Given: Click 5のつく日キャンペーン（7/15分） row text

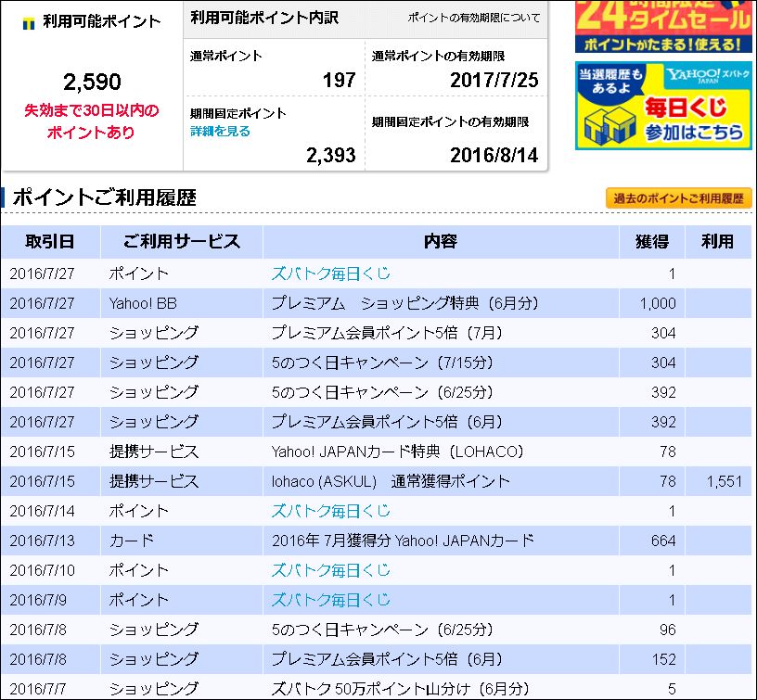Looking at the screenshot, I should pyautogui.click(x=382, y=363).
